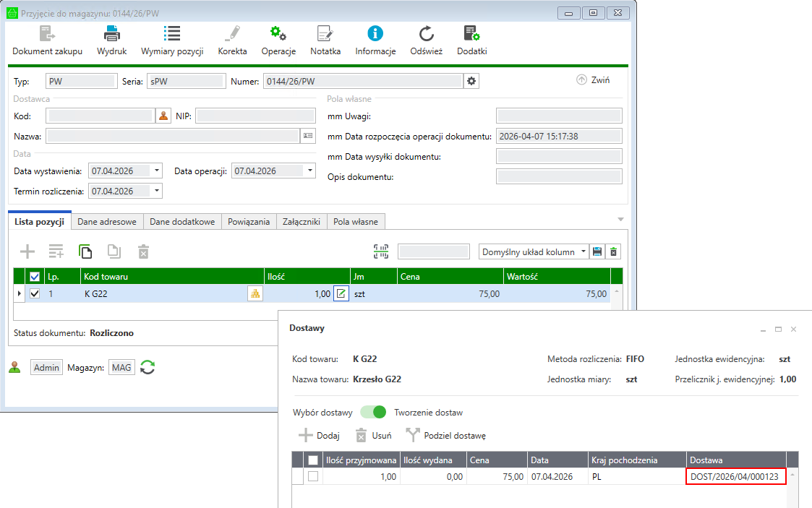Image resolution: width=812 pixels, height=508 pixels.
Task: Open Powiązania tab
Action: click(249, 221)
